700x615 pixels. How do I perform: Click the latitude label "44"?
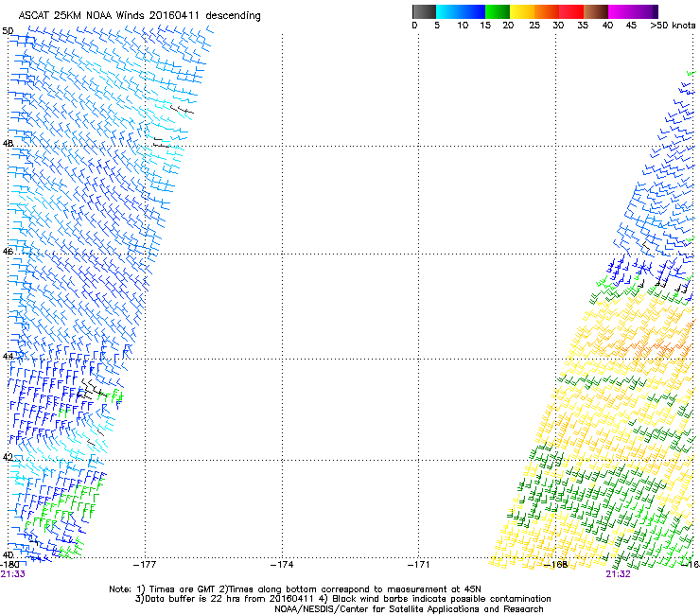pos(8,357)
